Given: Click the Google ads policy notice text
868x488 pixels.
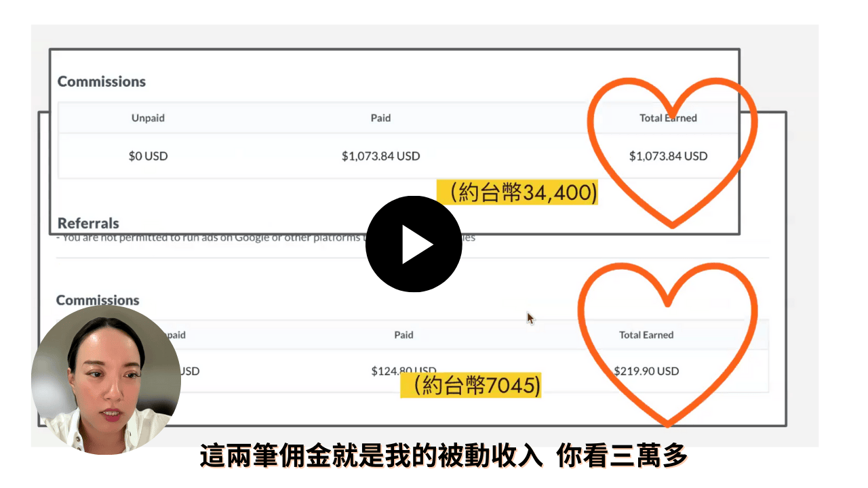Looking at the screenshot, I should tap(203, 238).
